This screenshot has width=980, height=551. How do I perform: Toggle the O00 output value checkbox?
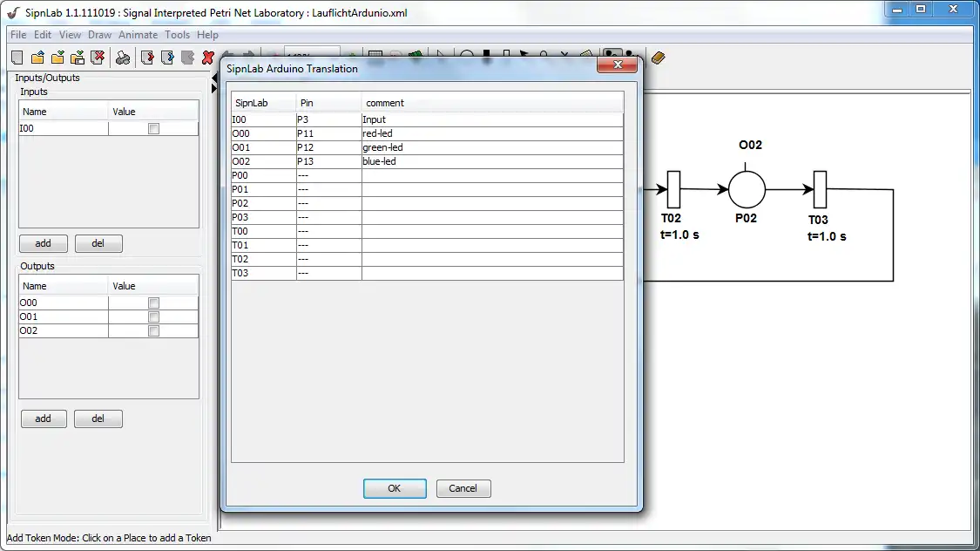[153, 303]
